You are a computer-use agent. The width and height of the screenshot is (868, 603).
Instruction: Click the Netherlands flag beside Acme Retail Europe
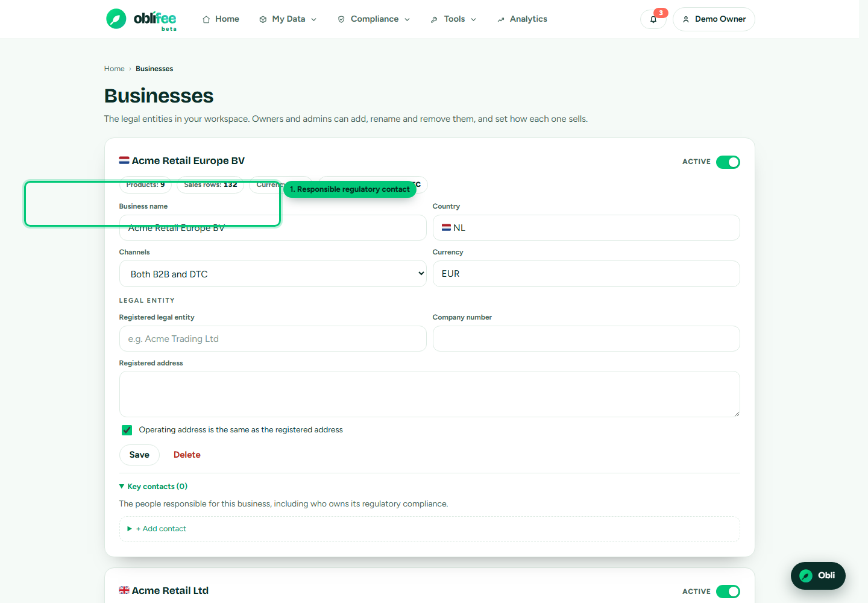(124, 160)
